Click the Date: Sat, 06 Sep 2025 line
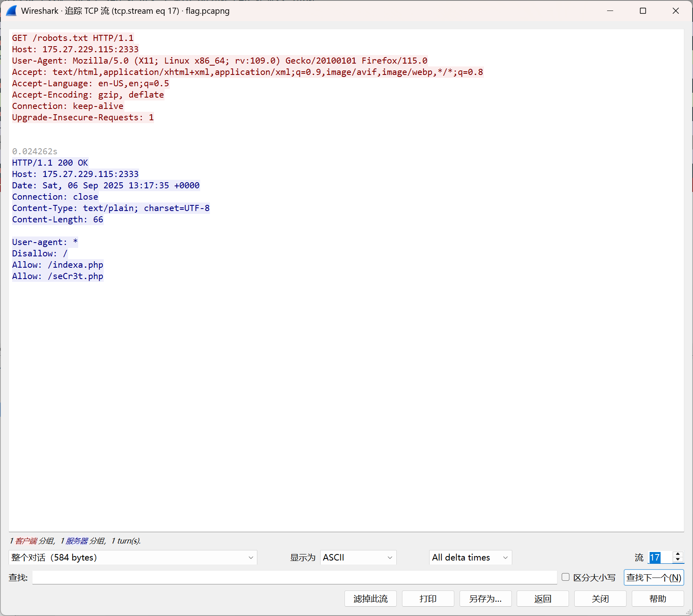Screen dimensions: 693x616 (x=106, y=185)
